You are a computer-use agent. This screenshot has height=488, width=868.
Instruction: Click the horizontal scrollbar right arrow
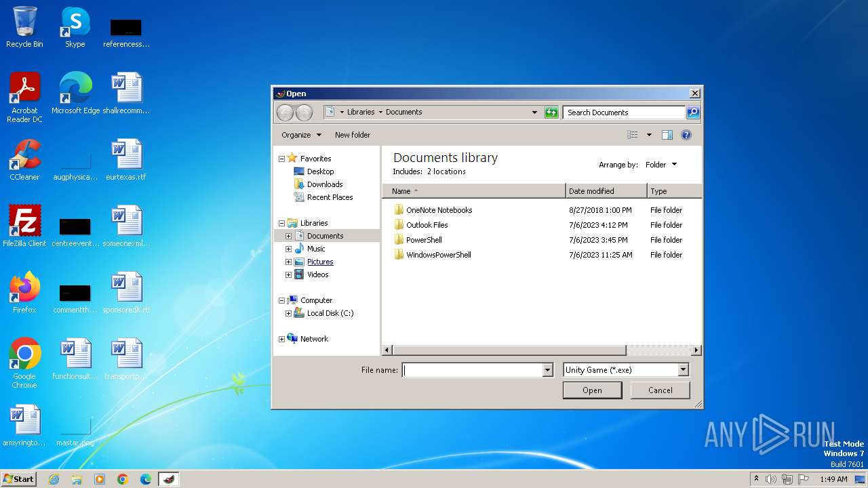coord(696,350)
